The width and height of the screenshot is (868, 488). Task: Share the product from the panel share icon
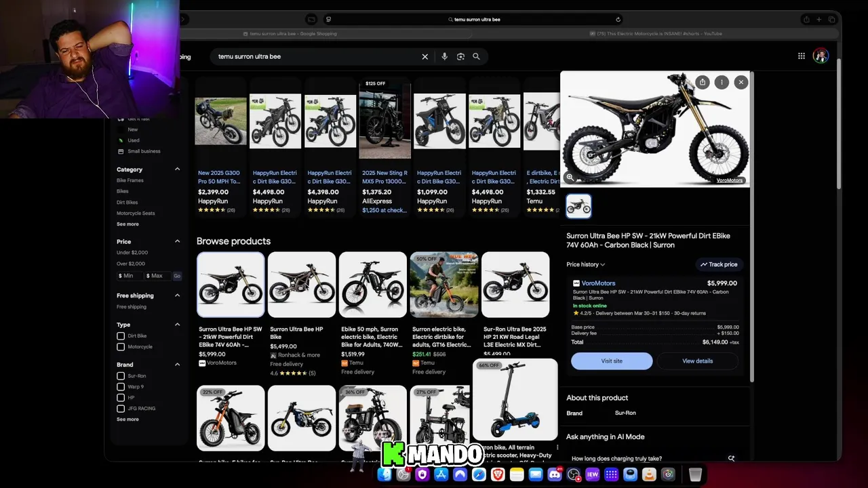[703, 82]
